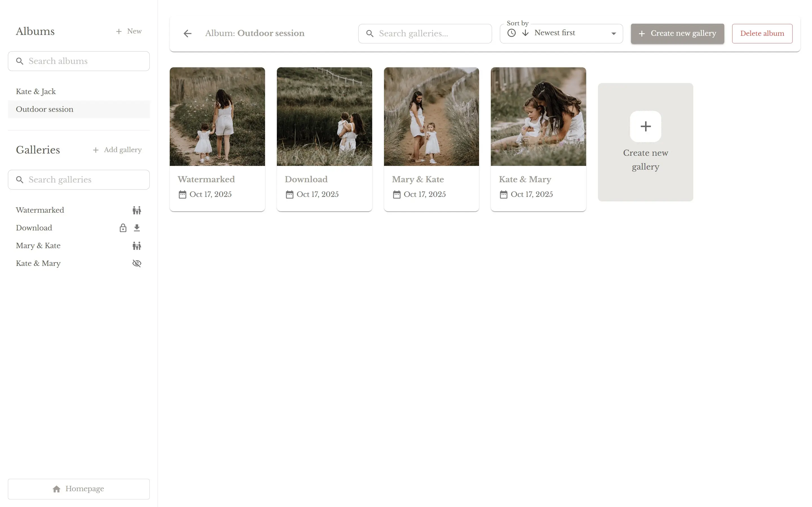
Task: Go to Homepage via bottom button
Action: 79,489
